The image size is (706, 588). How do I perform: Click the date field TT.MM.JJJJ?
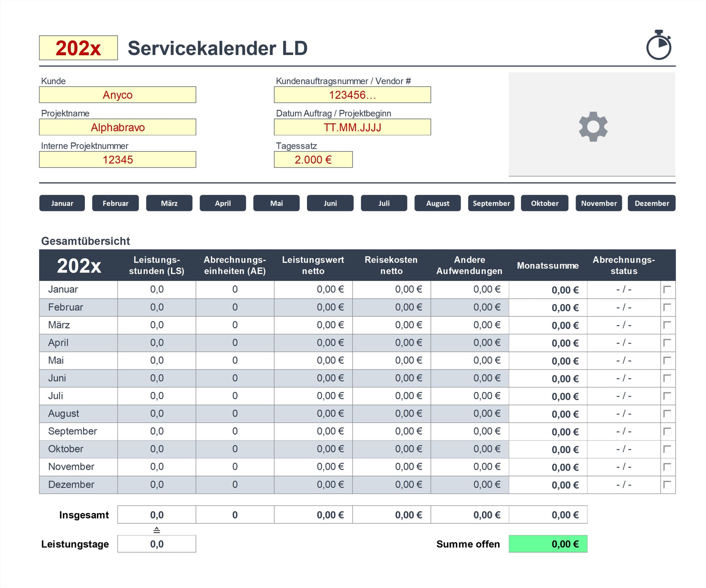pos(352,127)
